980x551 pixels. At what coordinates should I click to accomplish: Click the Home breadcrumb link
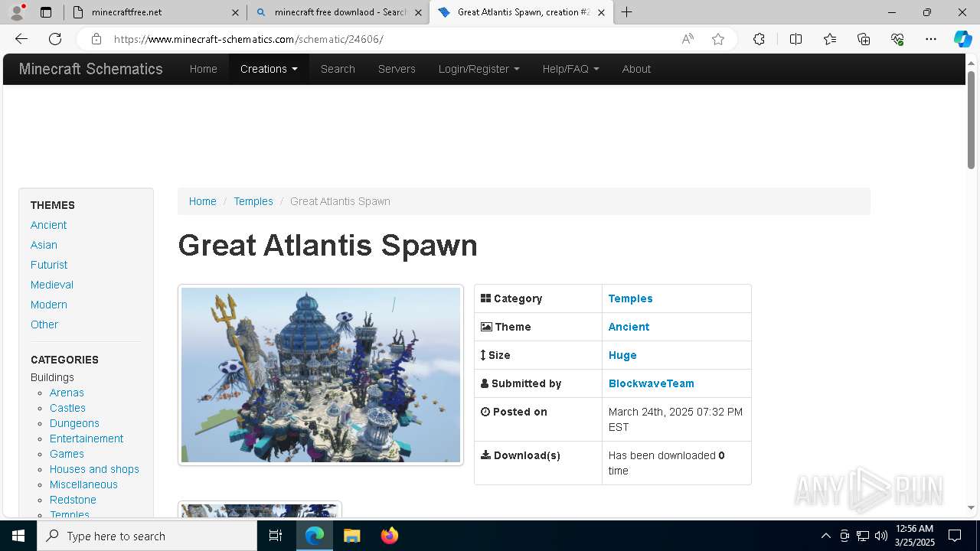click(x=203, y=201)
